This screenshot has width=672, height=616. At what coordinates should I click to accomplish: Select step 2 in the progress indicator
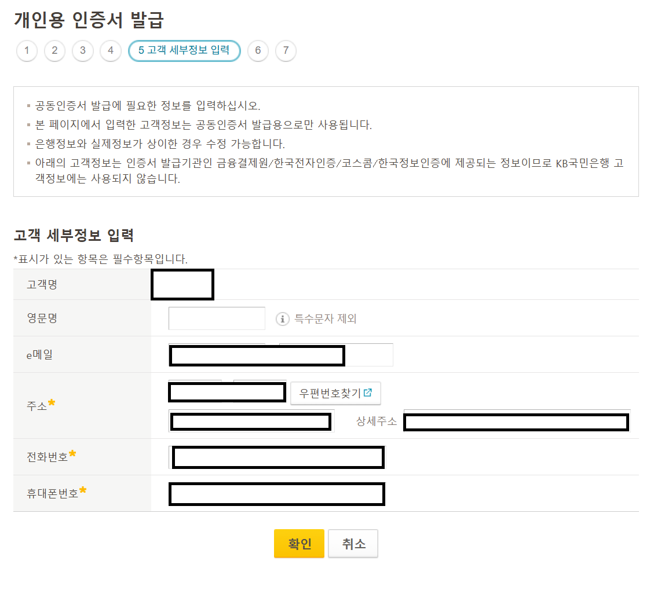54,51
